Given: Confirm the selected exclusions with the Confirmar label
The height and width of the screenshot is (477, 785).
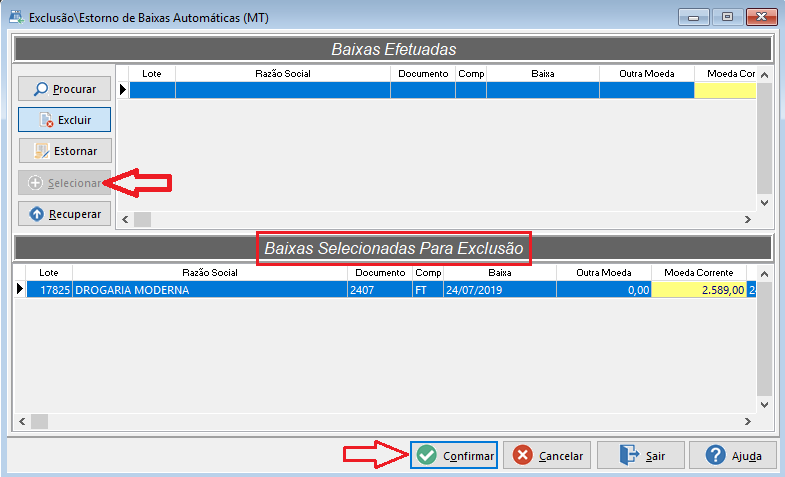Looking at the screenshot, I should coord(469,456).
